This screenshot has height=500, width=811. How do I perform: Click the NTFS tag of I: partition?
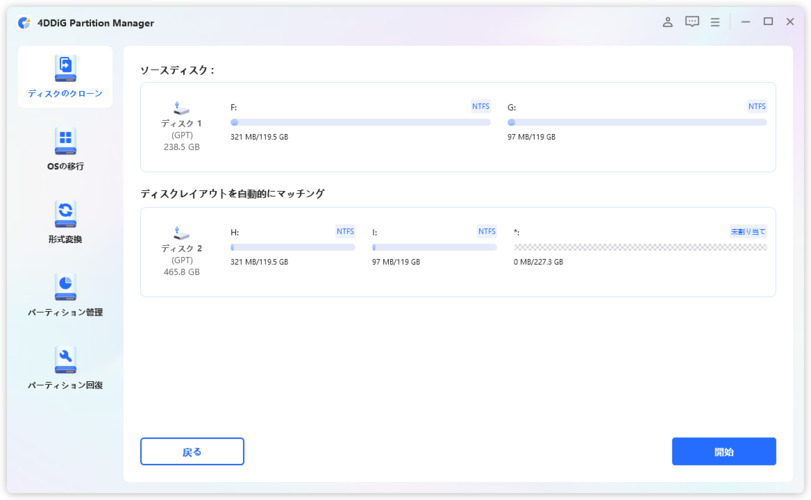(x=487, y=232)
